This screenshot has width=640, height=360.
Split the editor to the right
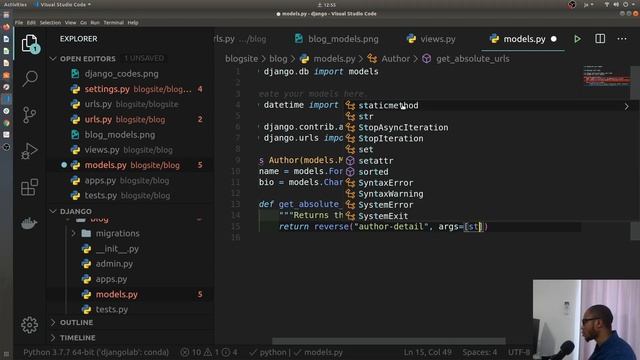point(600,39)
